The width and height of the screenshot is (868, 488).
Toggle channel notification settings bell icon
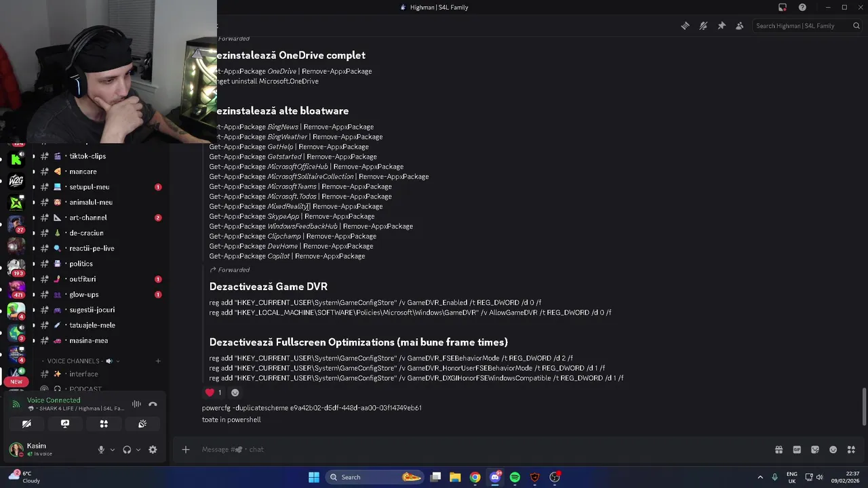pyautogui.click(x=703, y=26)
